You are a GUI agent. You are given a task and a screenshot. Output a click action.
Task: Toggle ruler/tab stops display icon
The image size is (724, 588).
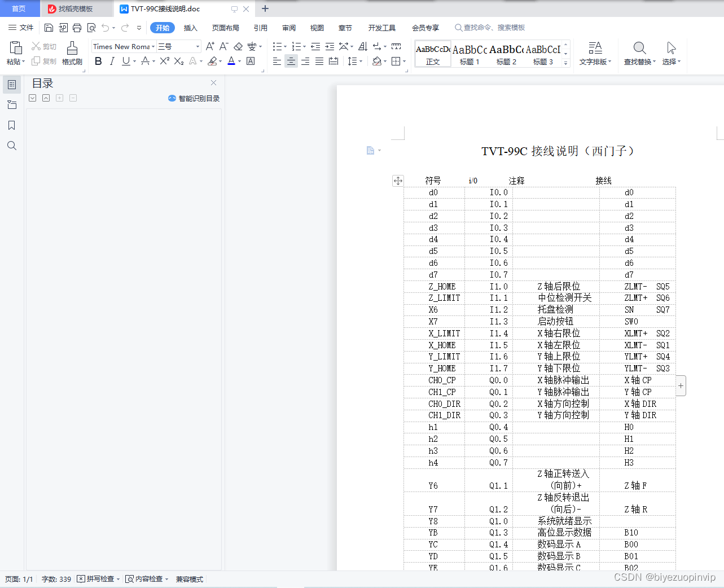pos(396,46)
